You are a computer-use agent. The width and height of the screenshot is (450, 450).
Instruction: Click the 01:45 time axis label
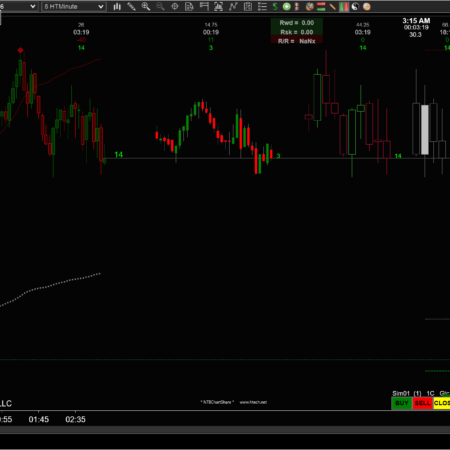coord(39,419)
